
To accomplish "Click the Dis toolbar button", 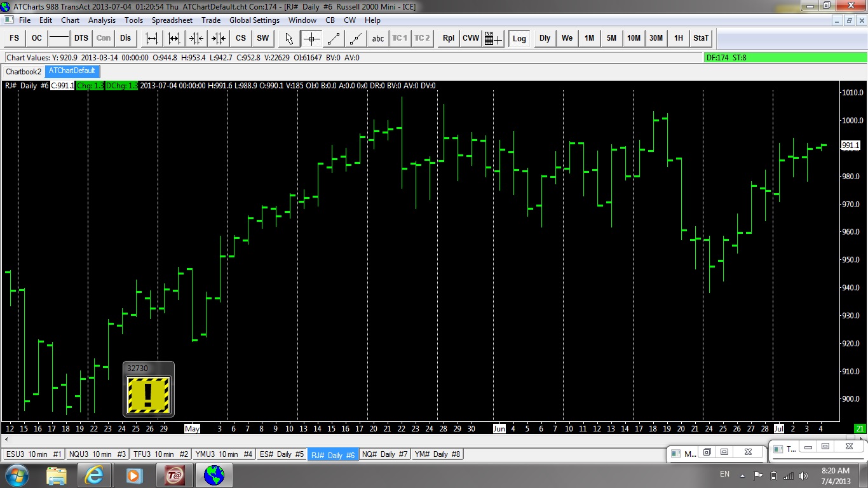I will [x=126, y=38].
